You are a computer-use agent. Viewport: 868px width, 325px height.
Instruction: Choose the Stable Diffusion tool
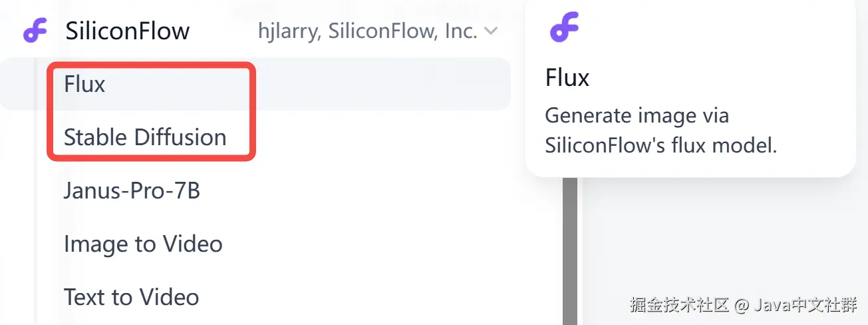tap(145, 137)
